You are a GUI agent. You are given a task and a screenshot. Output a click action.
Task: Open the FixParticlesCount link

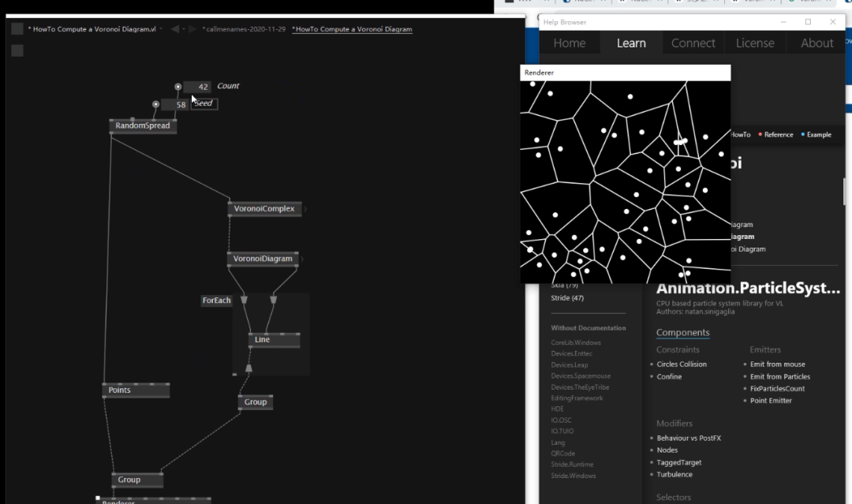pos(778,389)
